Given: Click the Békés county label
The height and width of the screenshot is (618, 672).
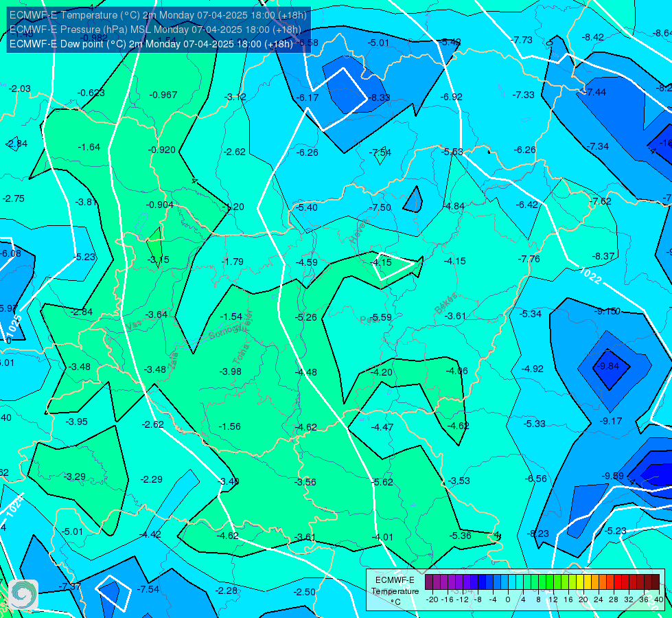Looking at the screenshot, I should 446,304.
